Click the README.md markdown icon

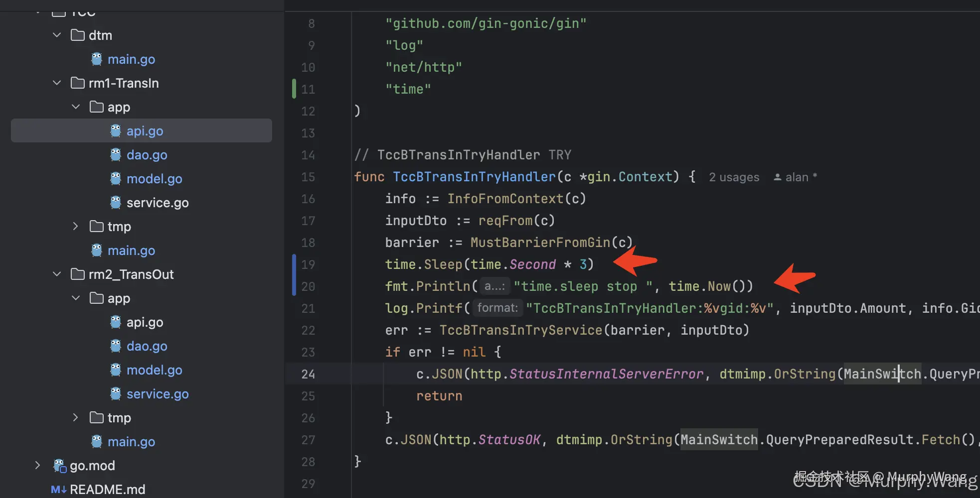[58, 490]
